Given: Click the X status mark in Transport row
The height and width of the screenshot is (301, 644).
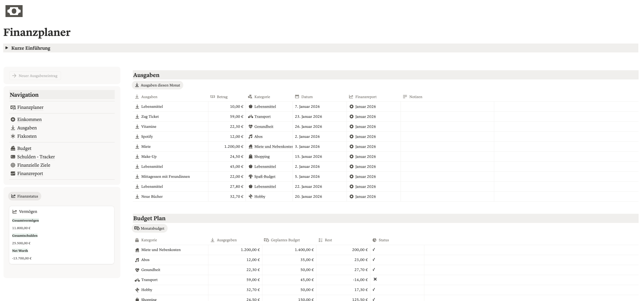Looking at the screenshot, I should coord(375,279).
